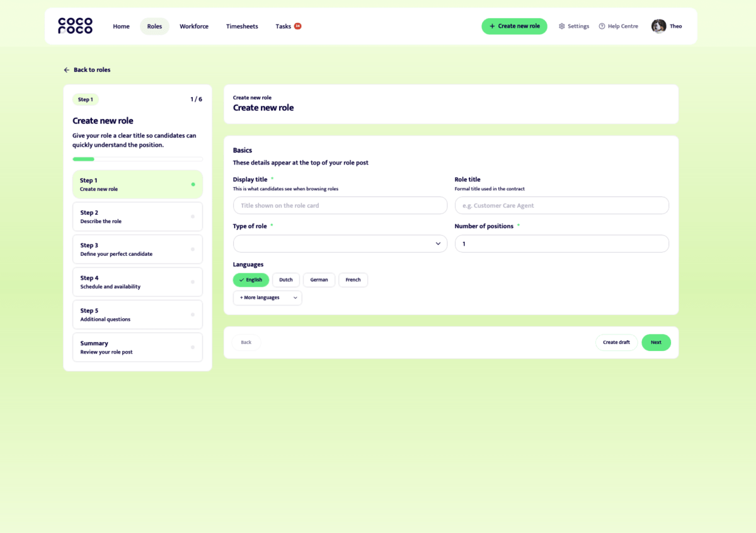Click the plus icon in Create new role button
The image size is (756, 533).
(492, 26)
